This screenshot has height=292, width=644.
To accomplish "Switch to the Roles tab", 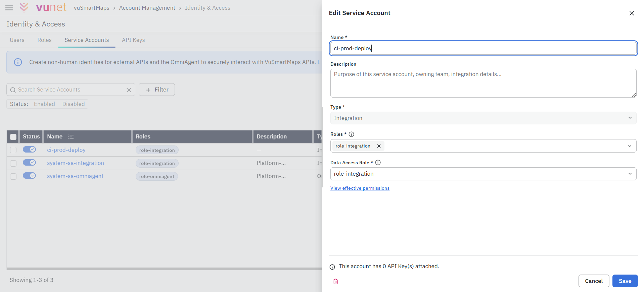I will tap(45, 40).
